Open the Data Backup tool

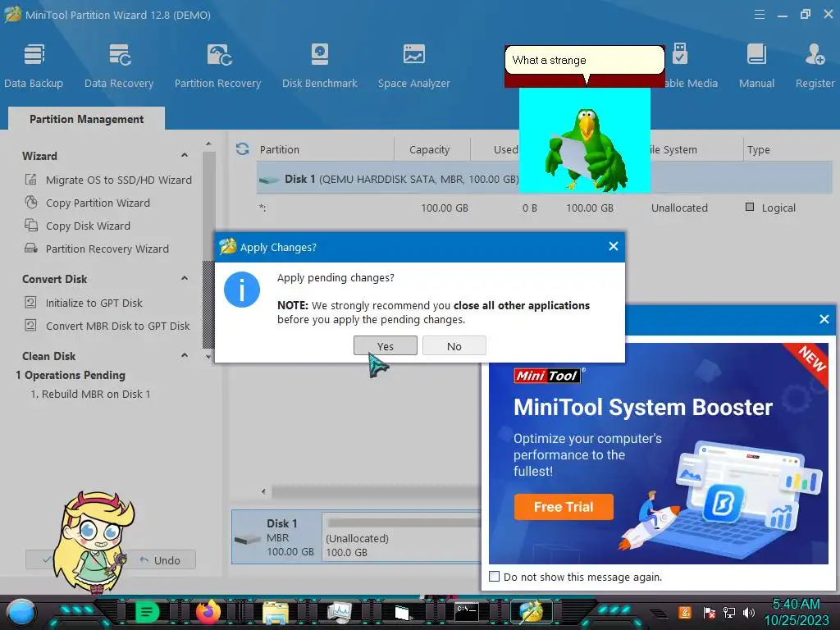click(x=34, y=66)
